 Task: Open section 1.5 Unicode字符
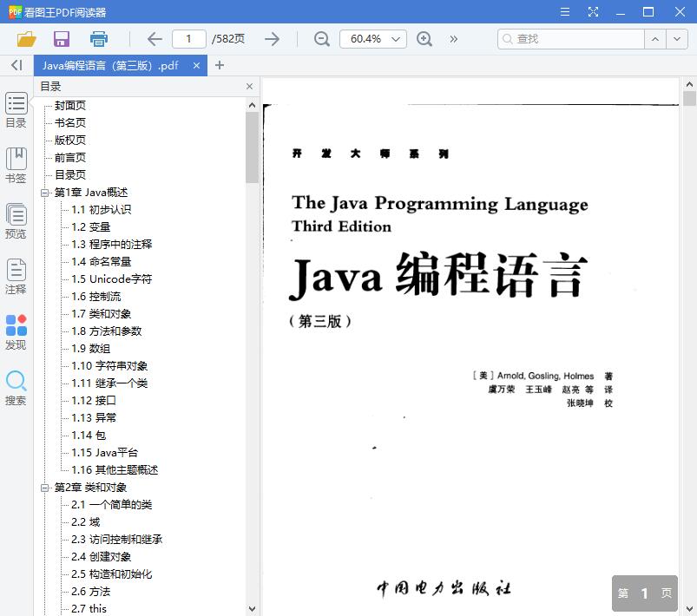[112, 279]
